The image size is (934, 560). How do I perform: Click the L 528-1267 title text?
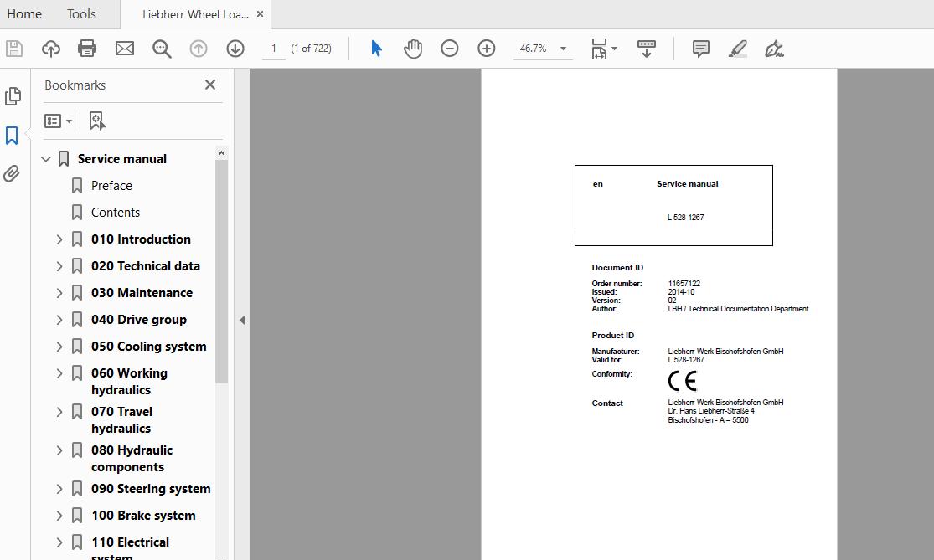click(x=685, y=217)
